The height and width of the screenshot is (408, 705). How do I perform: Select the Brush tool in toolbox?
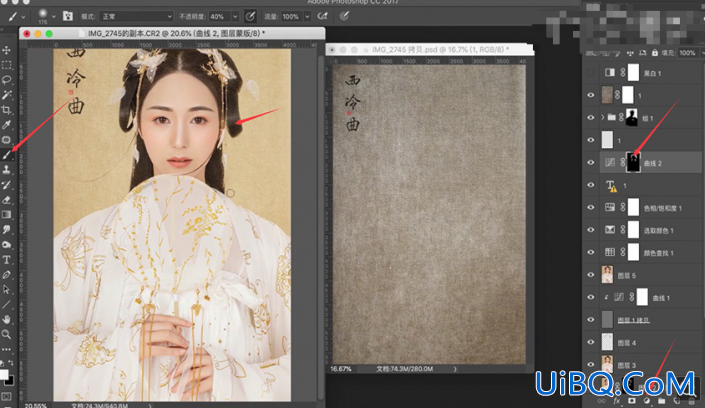coord(6,155)
